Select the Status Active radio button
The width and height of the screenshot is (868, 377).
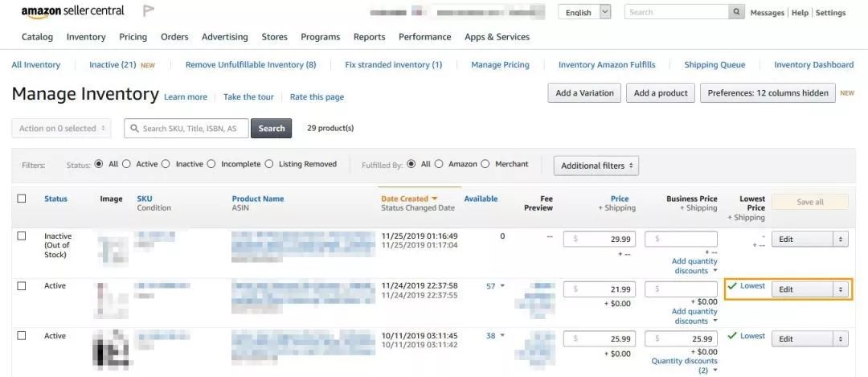(x=126, y=164)
